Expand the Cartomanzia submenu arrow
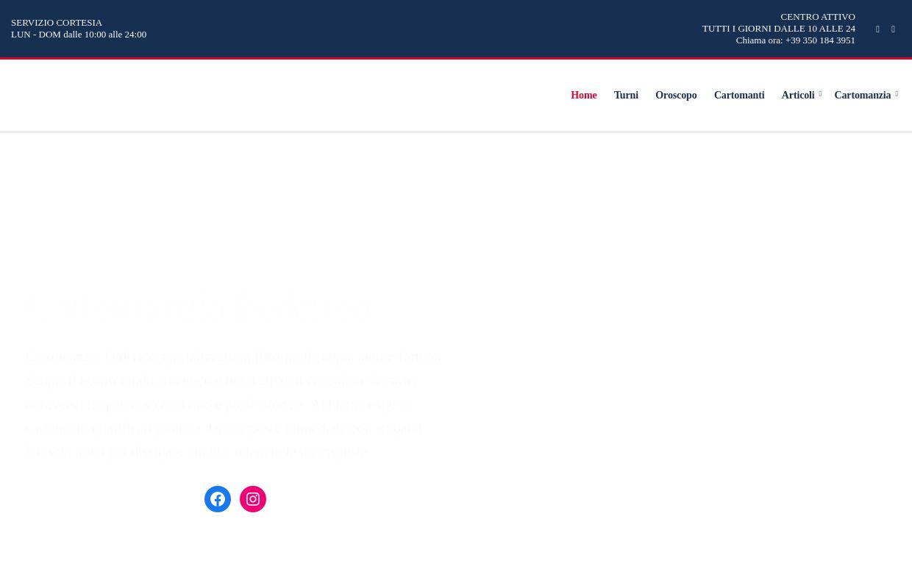This screenshot has width=912, height=588. (897, 95)
